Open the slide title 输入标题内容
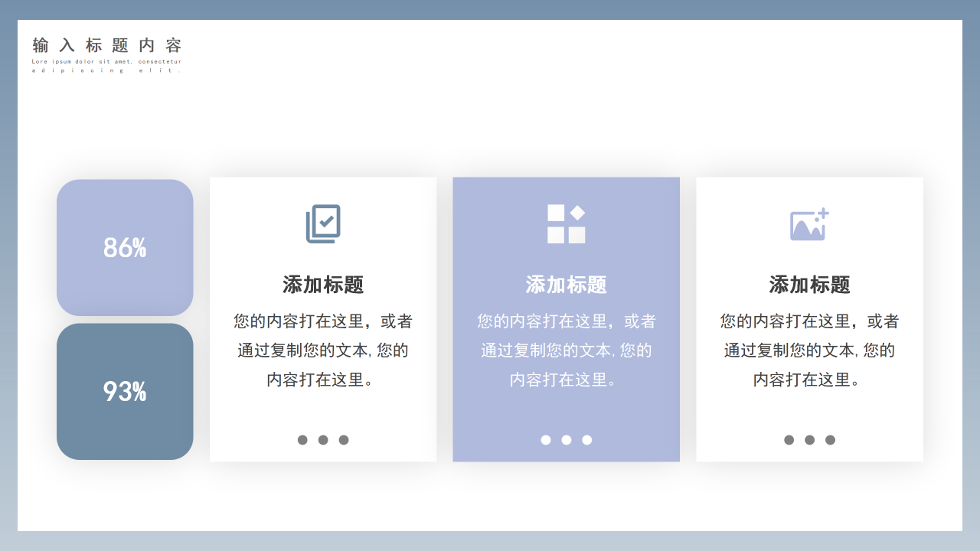 [x=106, y=45]
